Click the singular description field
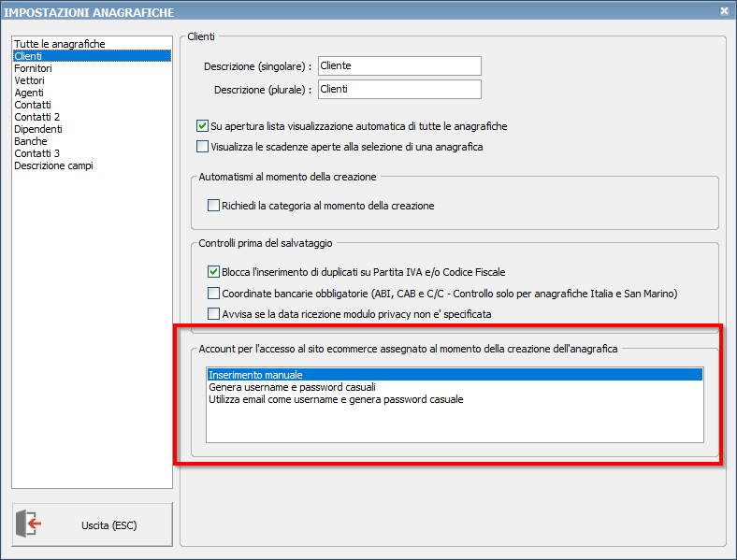The width and height of the screenshot is (737, 560). pos(399,66)
